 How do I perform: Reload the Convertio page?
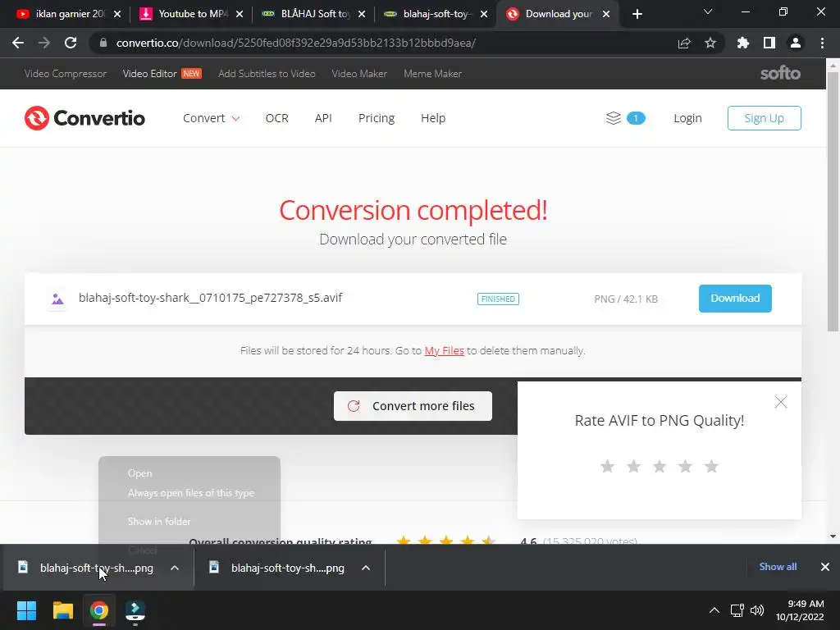pyautogui.click(x=71, y=43)
